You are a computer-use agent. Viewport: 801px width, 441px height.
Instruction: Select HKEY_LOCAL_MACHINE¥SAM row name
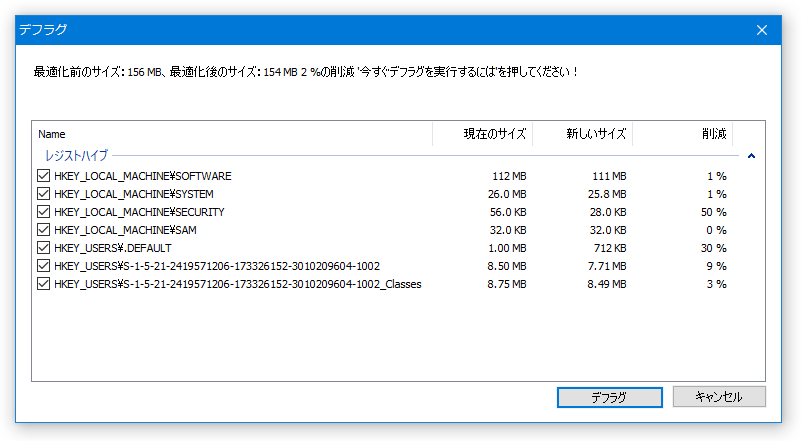(125, 230)
